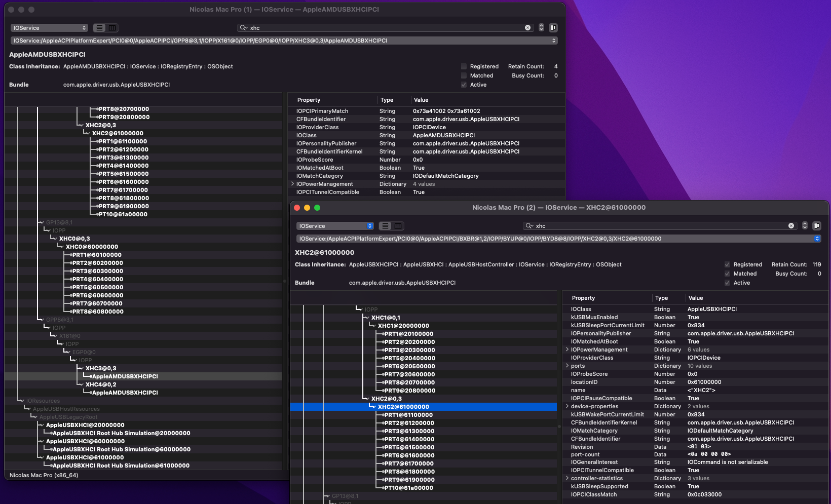Toggle Matched checkbox in front window

coord(727,274)
